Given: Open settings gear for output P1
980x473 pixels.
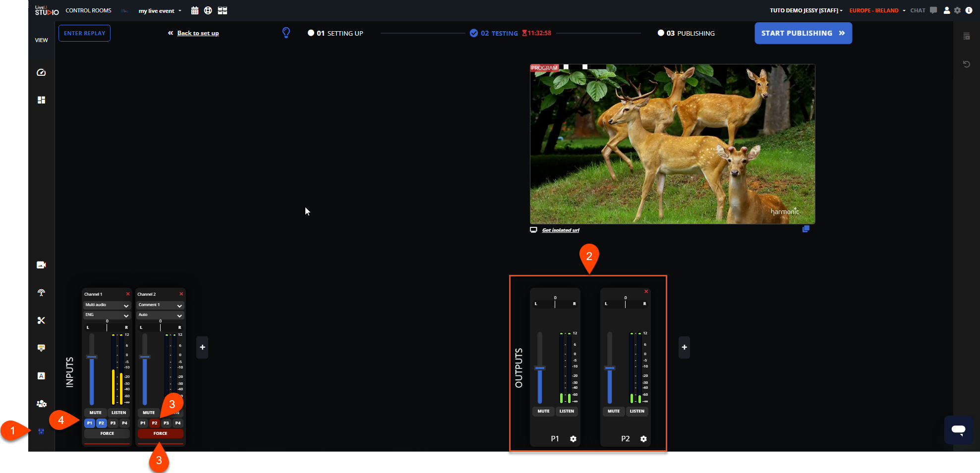Looking at the screenshot, I should (573, 439).
